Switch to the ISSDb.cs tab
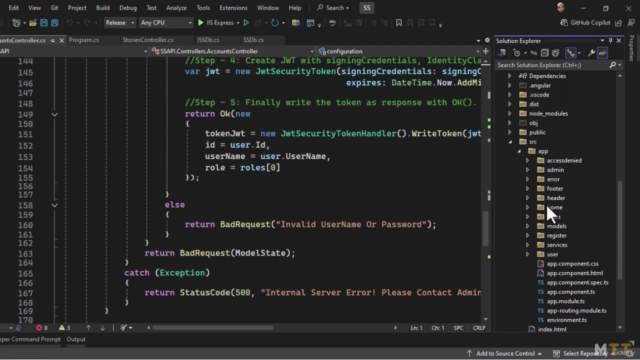640x360 pixels. tap(208, 40)
